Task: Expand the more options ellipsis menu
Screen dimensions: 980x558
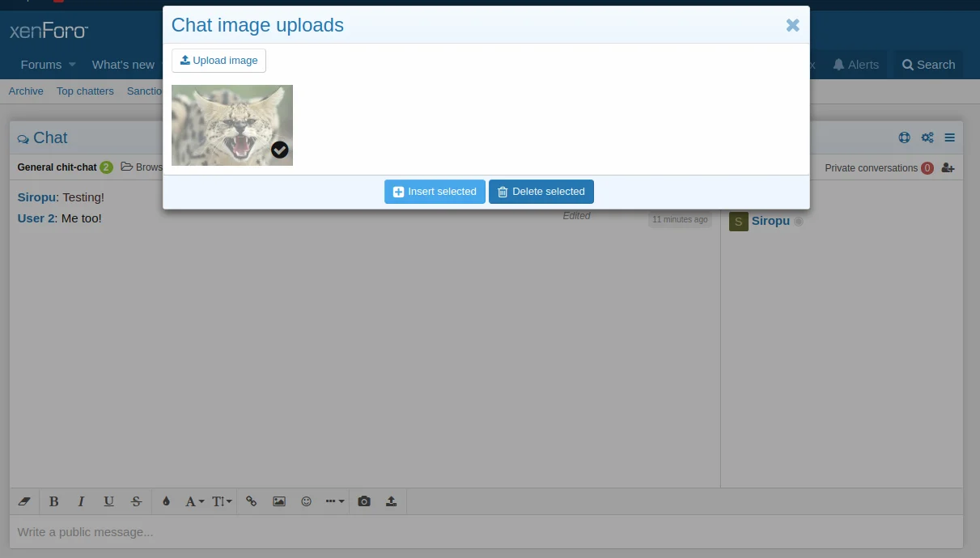Action: coord(334,501)
